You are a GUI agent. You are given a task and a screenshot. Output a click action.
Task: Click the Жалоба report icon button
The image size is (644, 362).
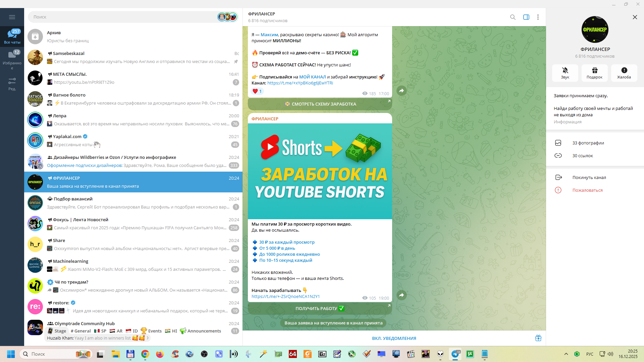point(624,73)
